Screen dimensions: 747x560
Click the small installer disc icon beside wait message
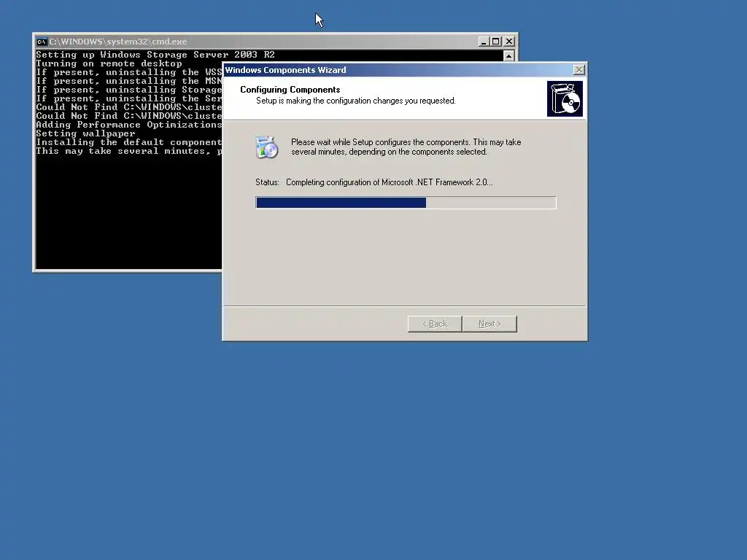tap(266, 147)
